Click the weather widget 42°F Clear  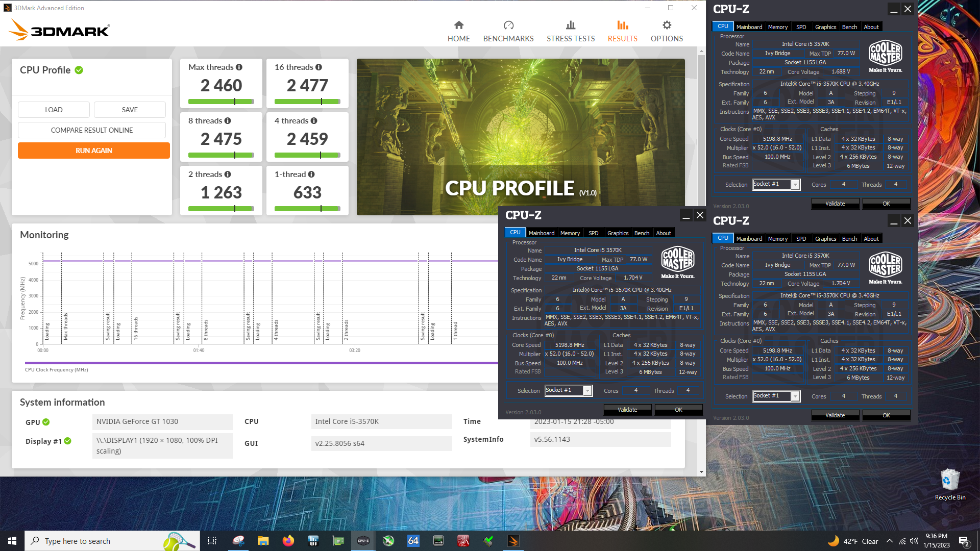coord(853,541)
